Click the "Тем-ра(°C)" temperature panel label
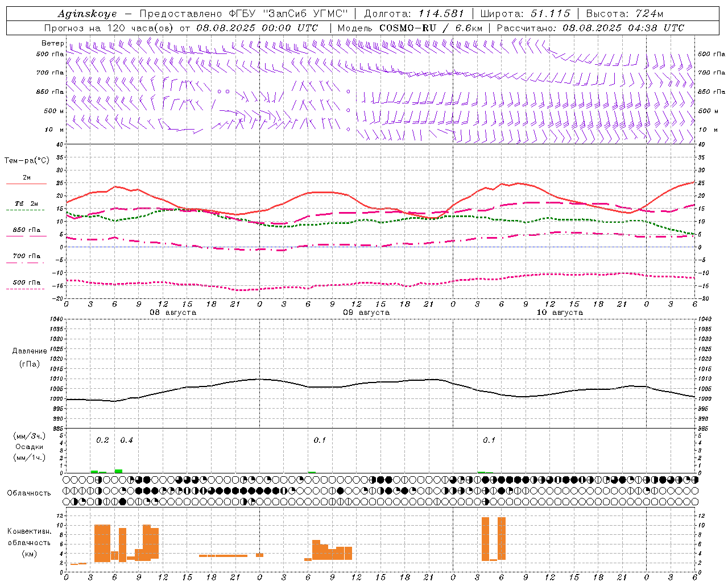The width and height of the screenshot is (728, 582). click(x=27, y=161)
